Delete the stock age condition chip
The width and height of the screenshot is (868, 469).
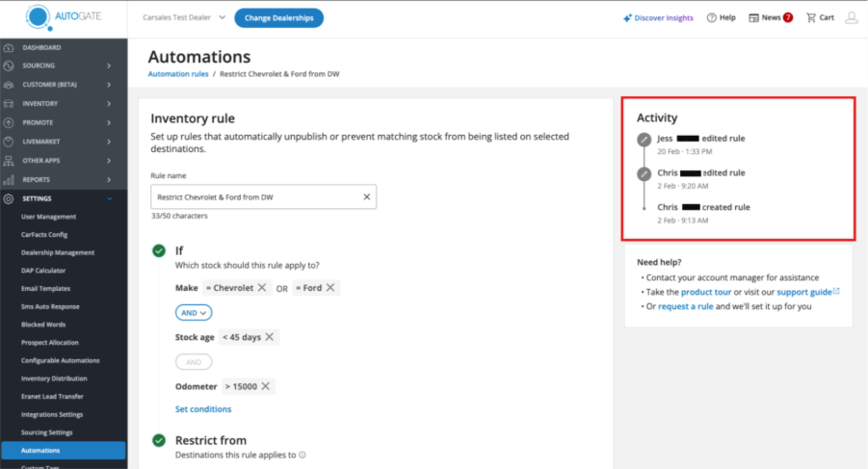point(270,337)
